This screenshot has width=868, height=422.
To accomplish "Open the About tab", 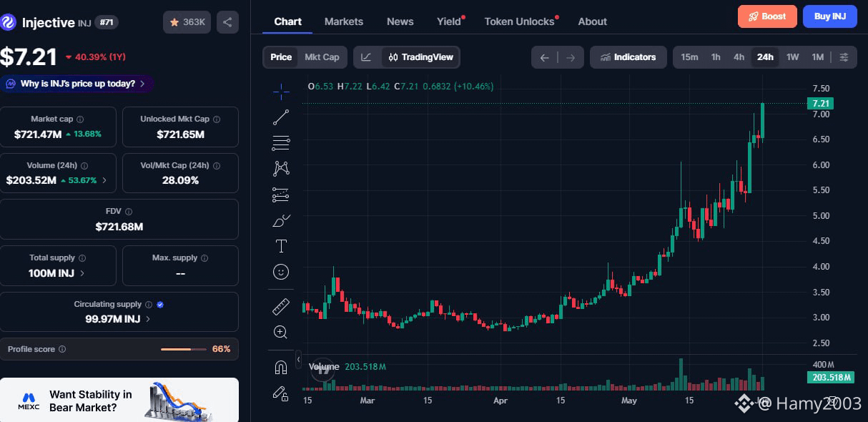I will 592,21.
